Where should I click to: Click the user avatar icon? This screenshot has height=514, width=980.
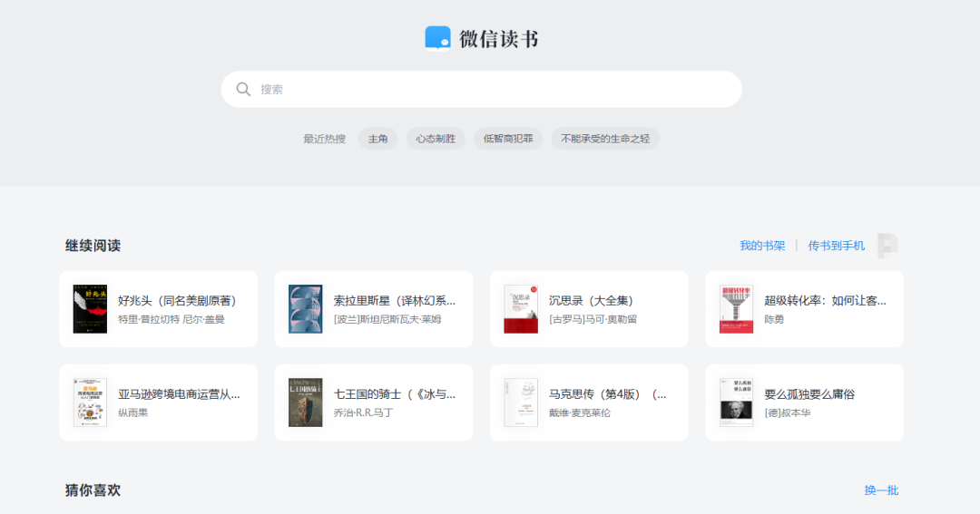pos(887,246)
